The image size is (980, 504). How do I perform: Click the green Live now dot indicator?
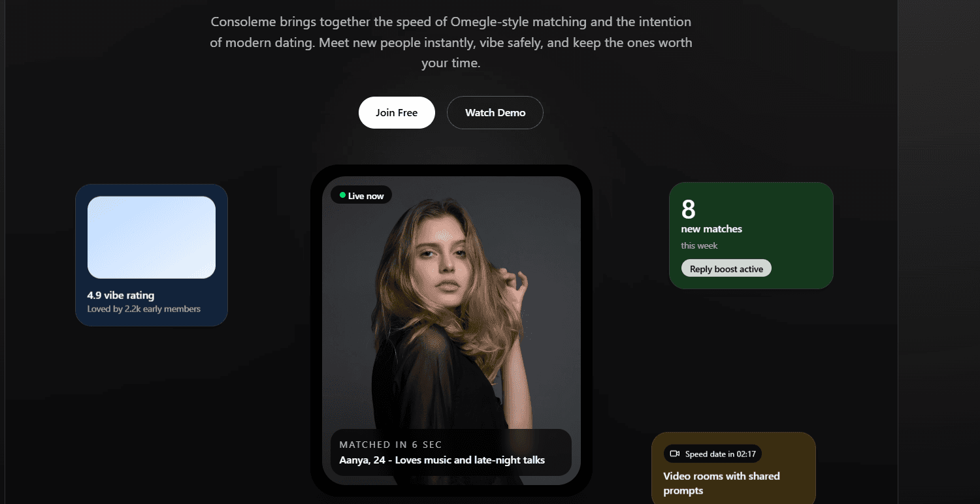point(342,195)
